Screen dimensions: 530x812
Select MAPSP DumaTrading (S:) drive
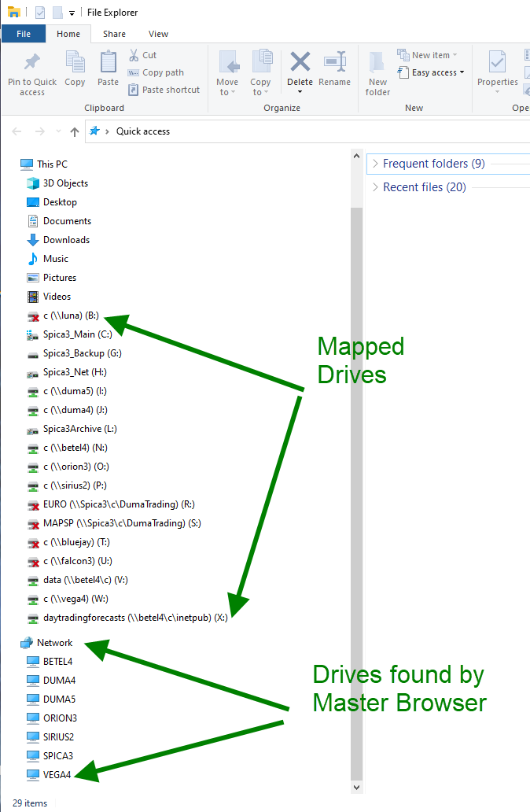pos(114,523)
